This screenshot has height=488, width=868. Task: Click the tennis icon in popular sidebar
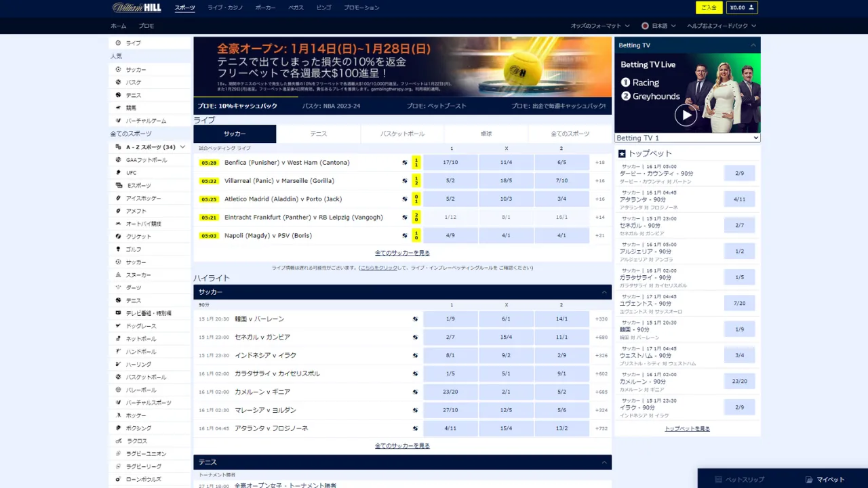point(119,95)
